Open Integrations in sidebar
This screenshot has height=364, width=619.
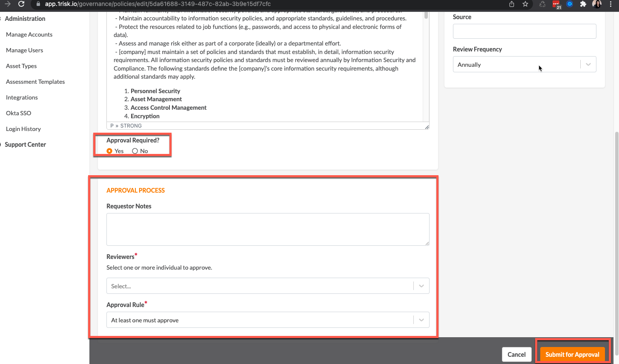pos(22,97)
